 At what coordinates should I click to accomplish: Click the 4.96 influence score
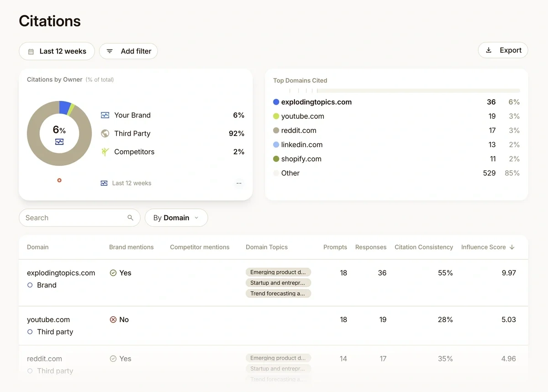coord(509,359)
